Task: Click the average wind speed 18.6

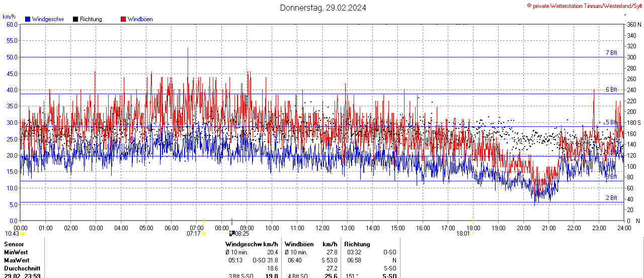Action: 272,268
